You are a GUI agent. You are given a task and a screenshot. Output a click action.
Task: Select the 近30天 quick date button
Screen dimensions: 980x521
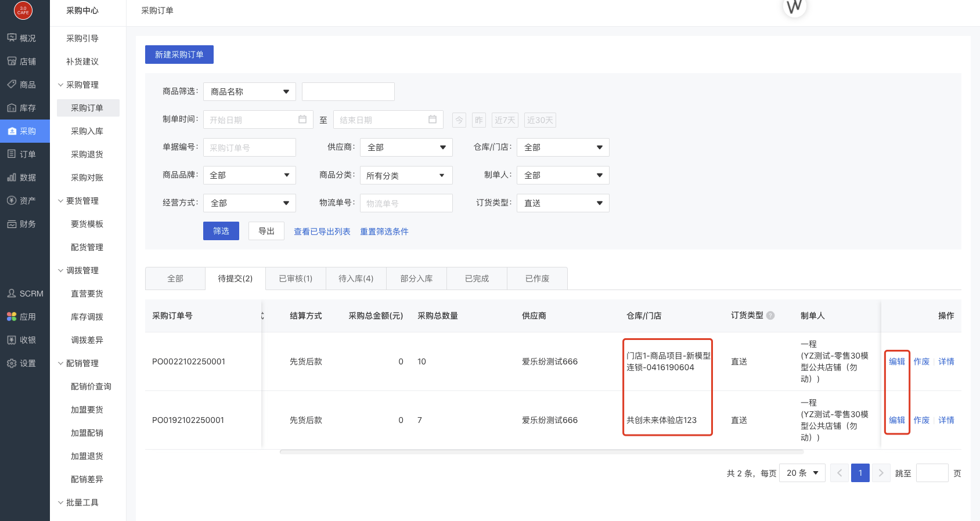(540, 120)
